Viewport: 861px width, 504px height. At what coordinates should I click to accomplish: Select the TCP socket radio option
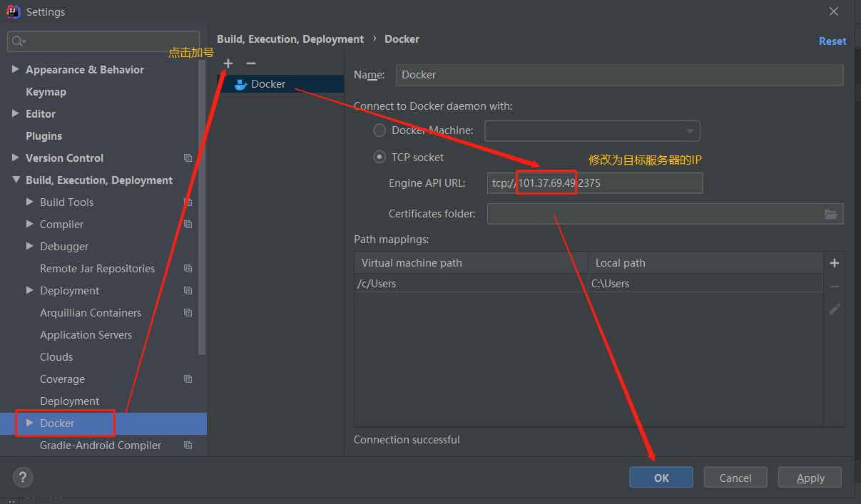(x=379, y=157)
